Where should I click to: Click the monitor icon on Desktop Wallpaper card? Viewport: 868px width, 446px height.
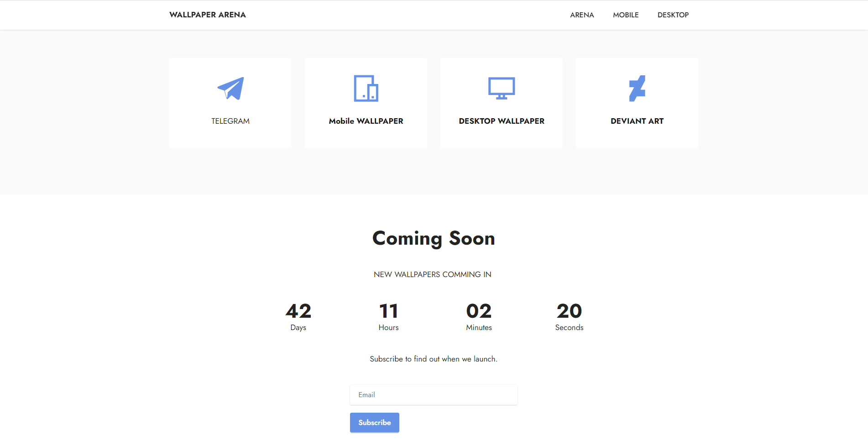[x=502, y=86]
